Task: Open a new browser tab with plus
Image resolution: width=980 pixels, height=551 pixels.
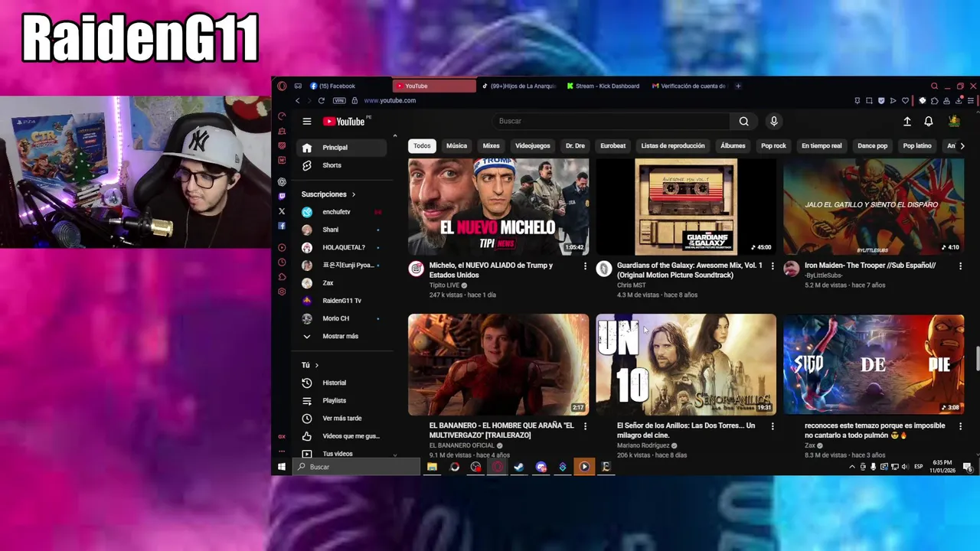Action: pos(738,86)
